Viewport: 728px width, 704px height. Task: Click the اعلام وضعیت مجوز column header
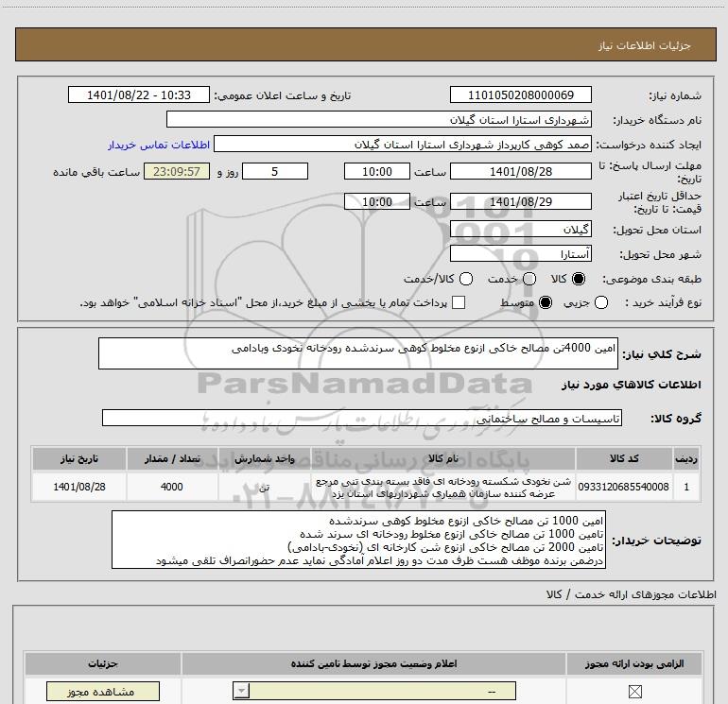[373, 663]
